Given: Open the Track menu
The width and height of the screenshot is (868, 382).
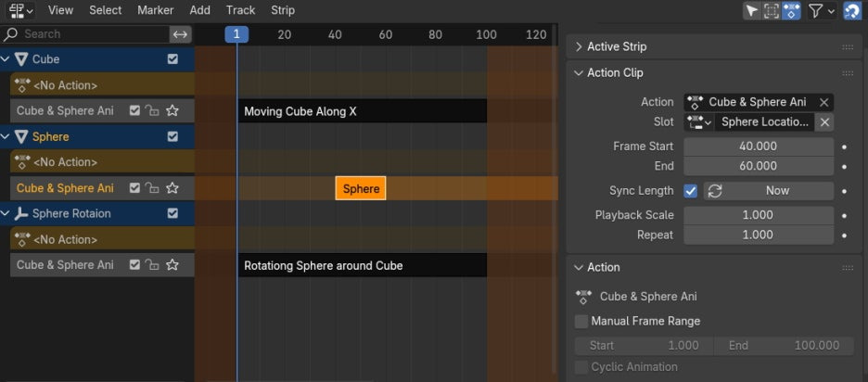Looking at the screenshot, I should tap(241, 10).
